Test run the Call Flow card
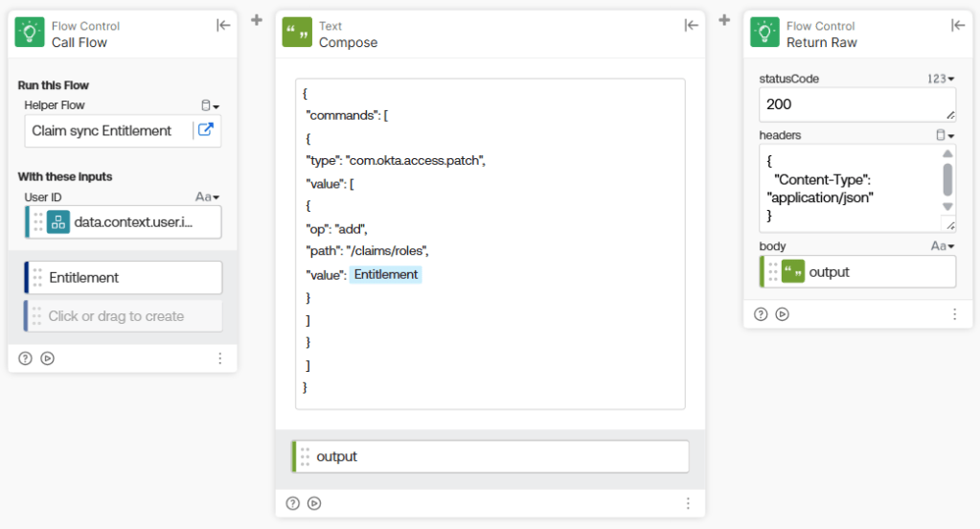Screen dimensions: 980x529 click(x=48, y=358)
